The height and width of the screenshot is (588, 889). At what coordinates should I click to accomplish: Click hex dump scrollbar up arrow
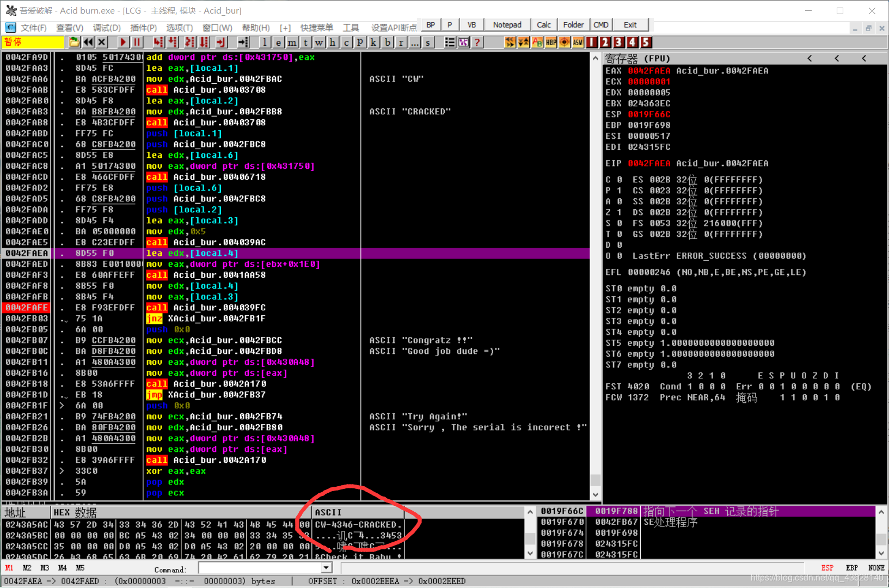pos(530,512)
